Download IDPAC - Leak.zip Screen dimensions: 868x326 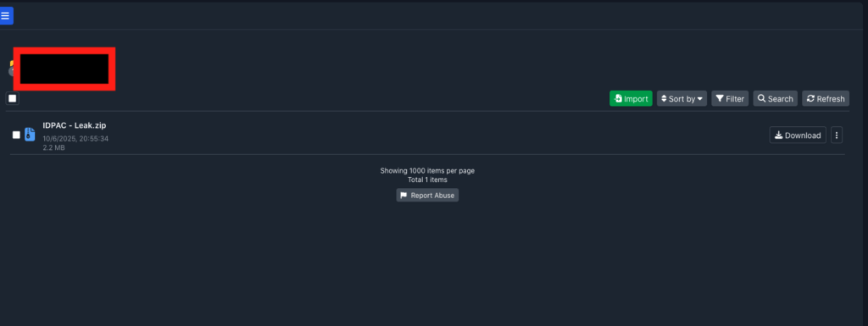[x=798, y=135]
